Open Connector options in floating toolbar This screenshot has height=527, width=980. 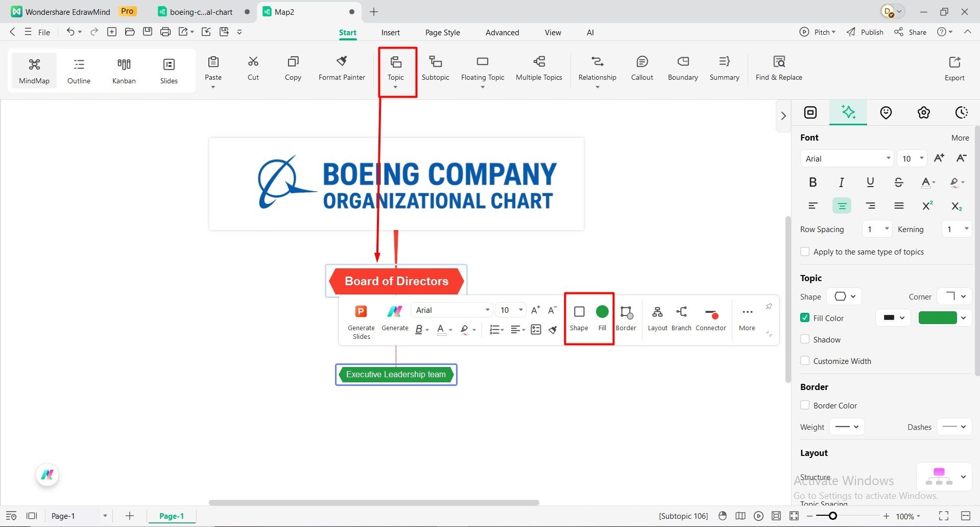711,318
